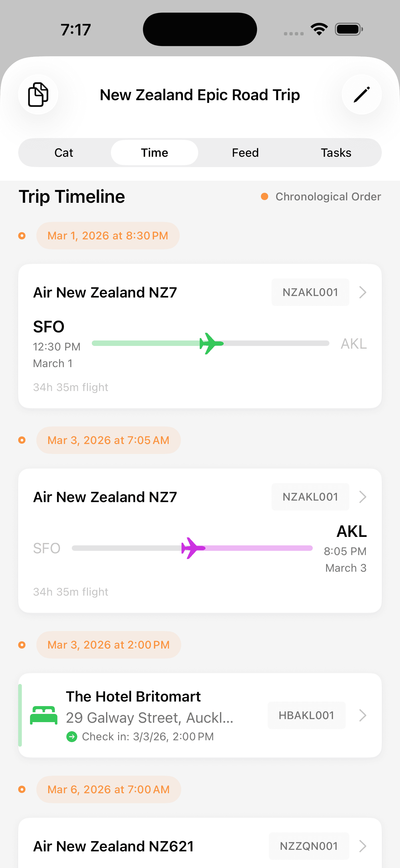Tap the purple arriving airplane icon
This screenshot has height=868, width=400.
point(193,548)
